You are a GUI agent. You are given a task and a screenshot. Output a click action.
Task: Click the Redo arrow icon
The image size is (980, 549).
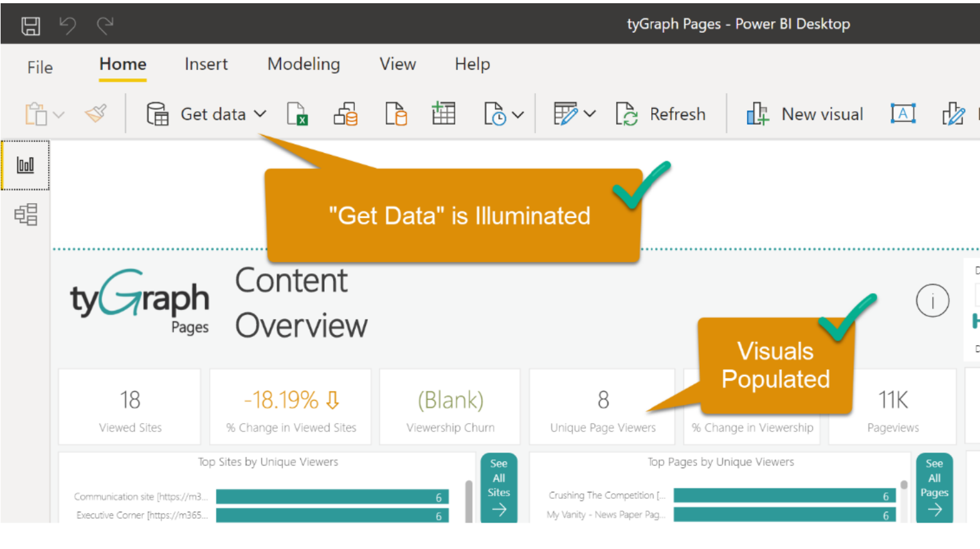point(105,26)
